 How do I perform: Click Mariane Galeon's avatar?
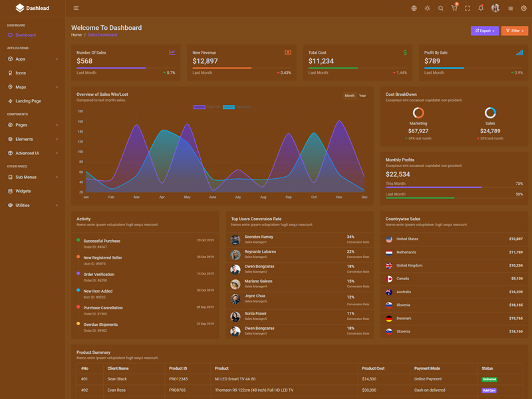(x=235, y=284)
